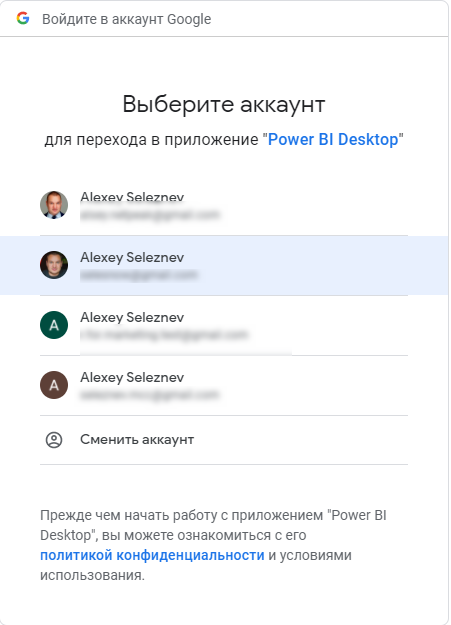Click blurred email under first account
The height and width of the screenshot is (625, 451).
click(x=150, y=214)
